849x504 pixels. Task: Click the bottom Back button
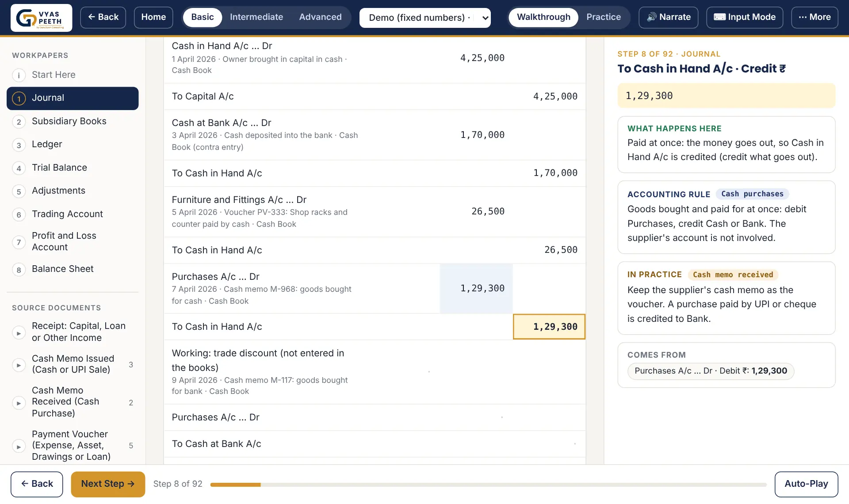(x=37, y=484)
